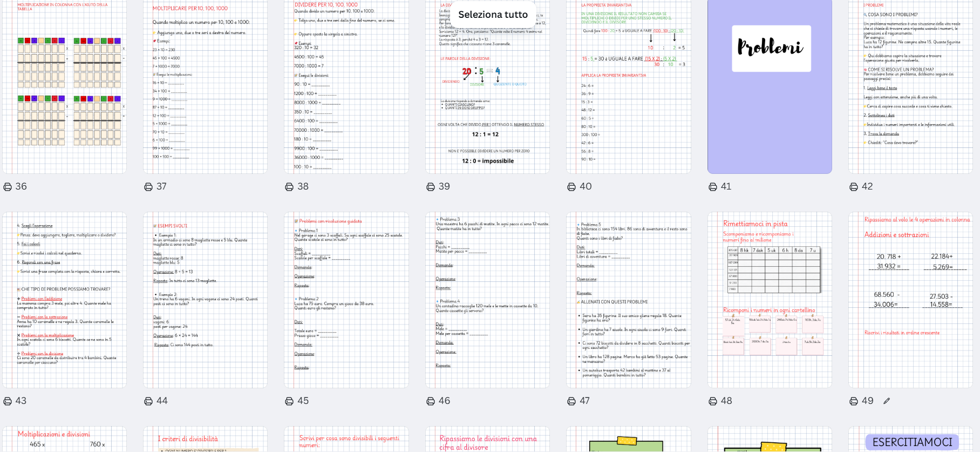Click the print icon beside page 40
The width and height of the screenshot is (980, 452).
571,187
